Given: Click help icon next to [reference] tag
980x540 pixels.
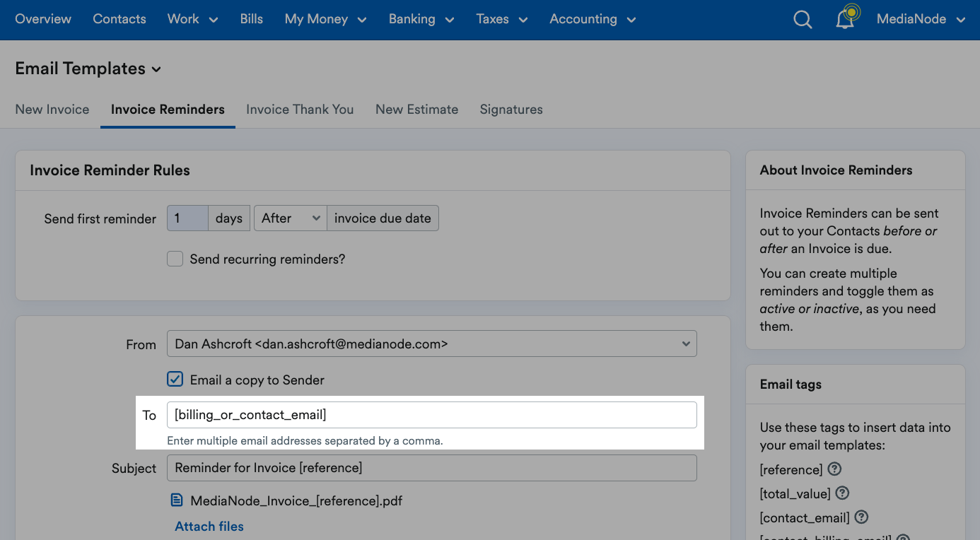Looking at the screenshot, I should coord(834,469).
